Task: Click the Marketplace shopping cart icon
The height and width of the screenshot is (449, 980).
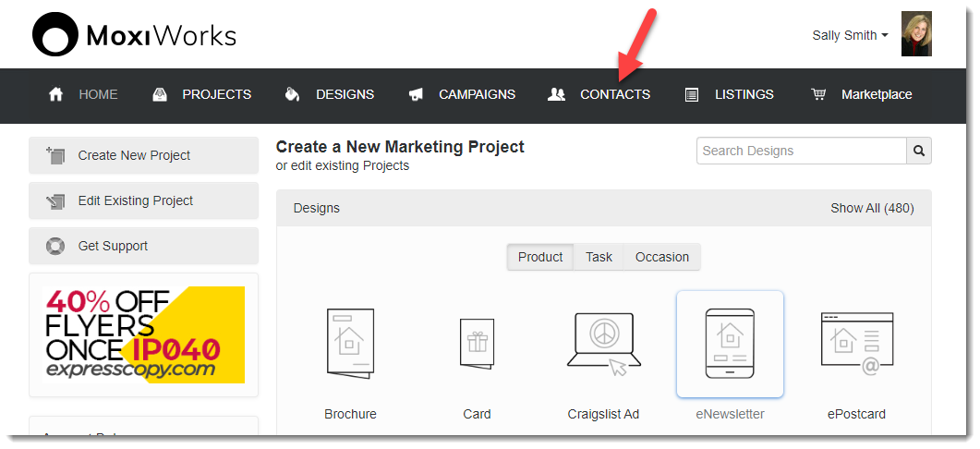Action: click(818, 95)
